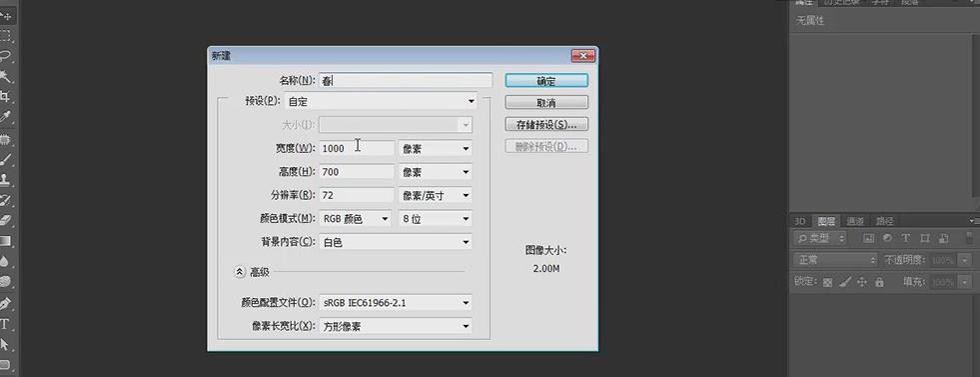Open the 正常 blend mode dropdown
Screen dimensions: 980x377
(x=835, y=260)
